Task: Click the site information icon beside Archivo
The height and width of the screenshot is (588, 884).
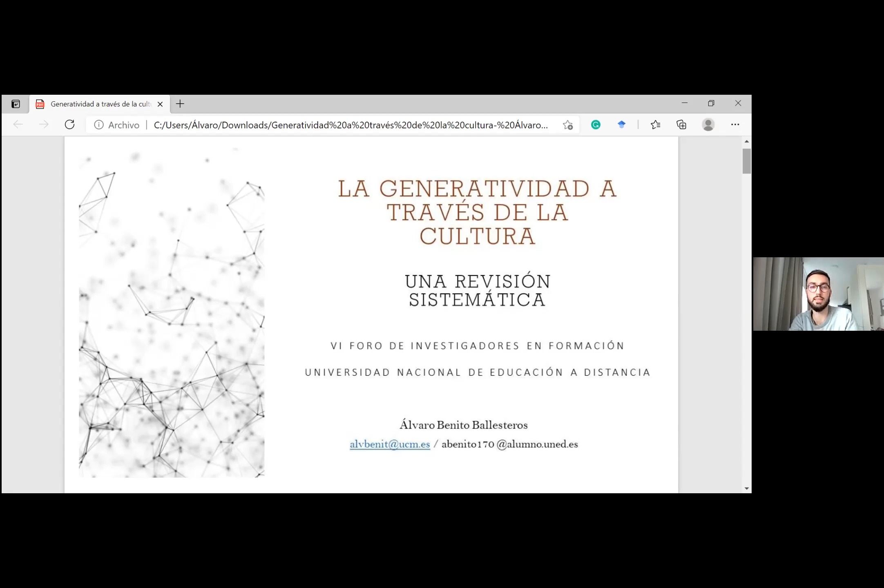Action: tap(98, 125)
